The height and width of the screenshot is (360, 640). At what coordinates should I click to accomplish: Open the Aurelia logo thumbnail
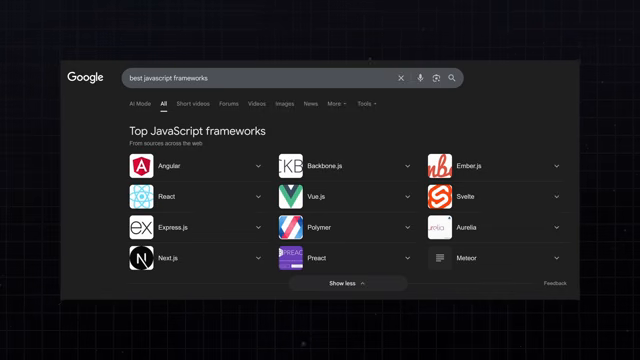point(440,227)
